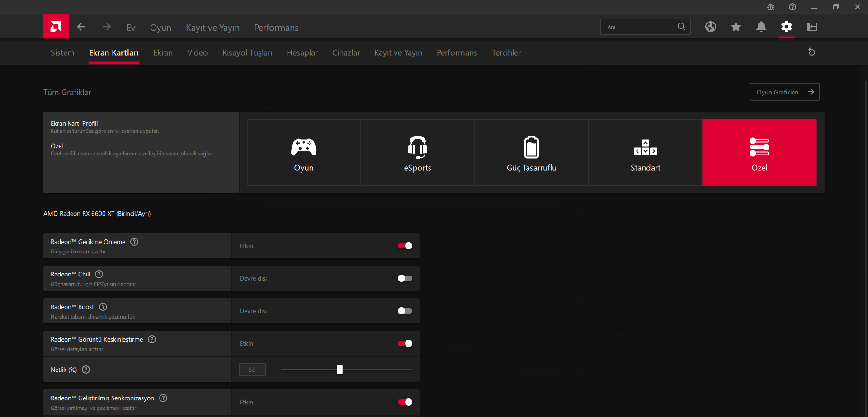Open Kayıt ve Yayın in top navigation

pos(212,28)
